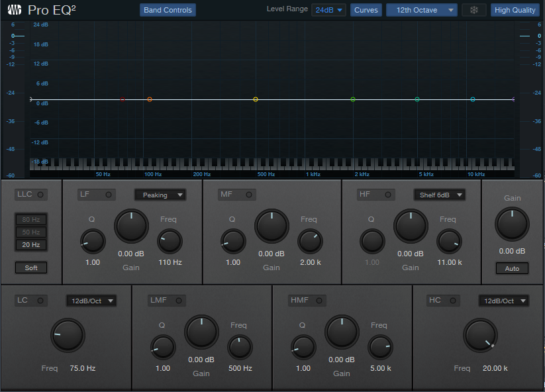Click the orange LF node on the curve
The height and width of the screenshot is (392, 545).
tap(150, 99)
